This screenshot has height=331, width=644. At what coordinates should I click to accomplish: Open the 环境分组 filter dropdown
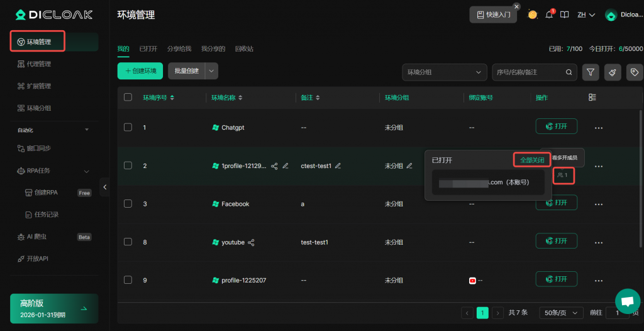tap(445, 72)
